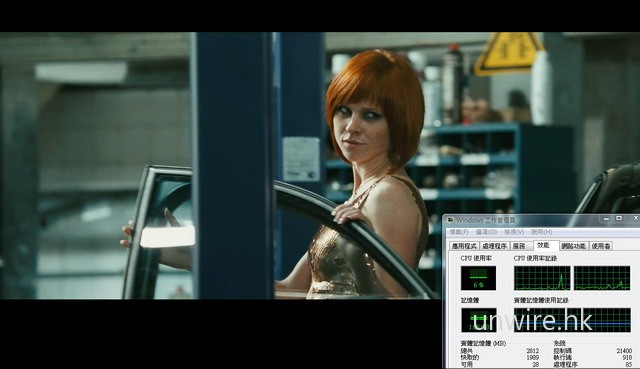Switch to the 應用程式 tab
Image resolution: width=640 pixels, height=369 pixels.
[x=464, y=246]
